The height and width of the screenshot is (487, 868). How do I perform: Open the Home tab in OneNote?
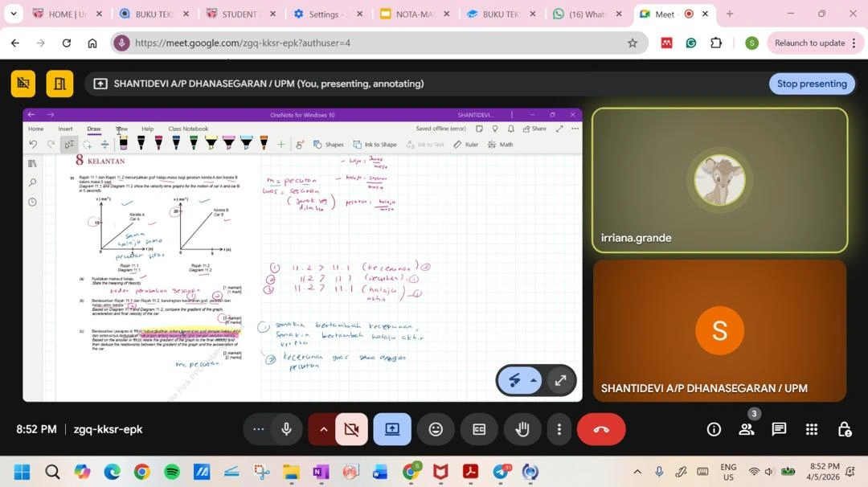[36, 129]
